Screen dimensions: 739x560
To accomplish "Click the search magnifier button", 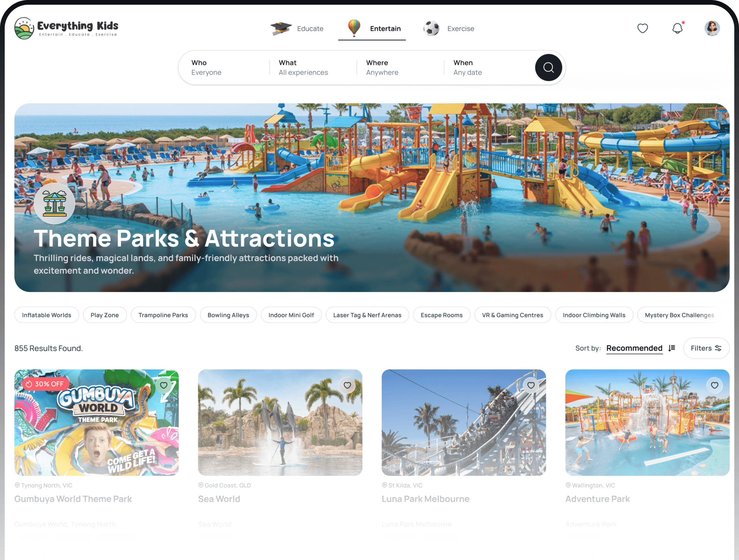I will click(x=548, y=67).
